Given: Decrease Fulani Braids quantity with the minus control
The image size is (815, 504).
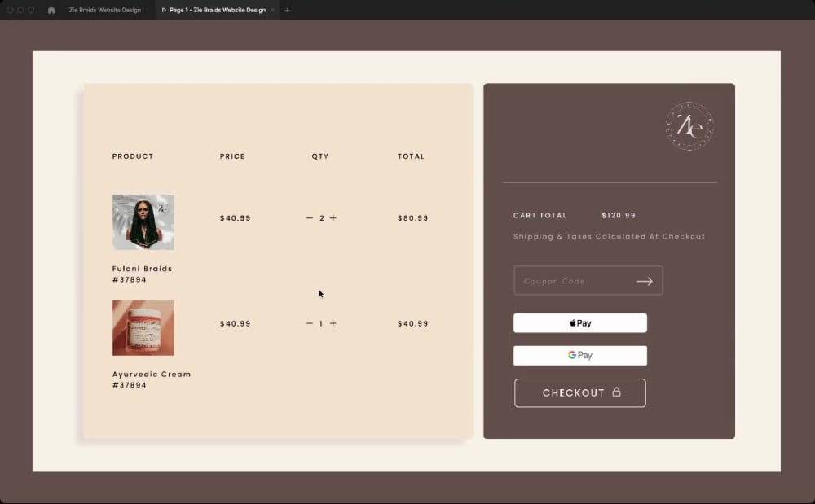Looking at the screenshot, I should pos(309,217).
